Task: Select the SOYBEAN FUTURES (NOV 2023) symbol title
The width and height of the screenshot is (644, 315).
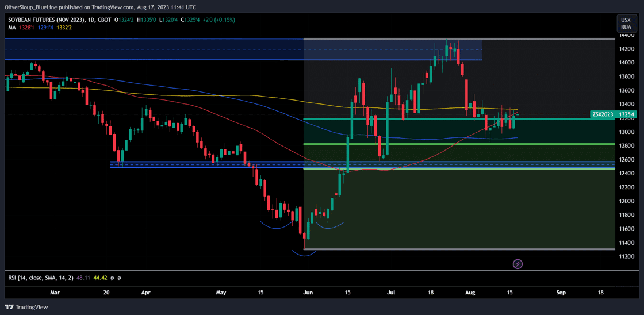Action: (46, 20)
